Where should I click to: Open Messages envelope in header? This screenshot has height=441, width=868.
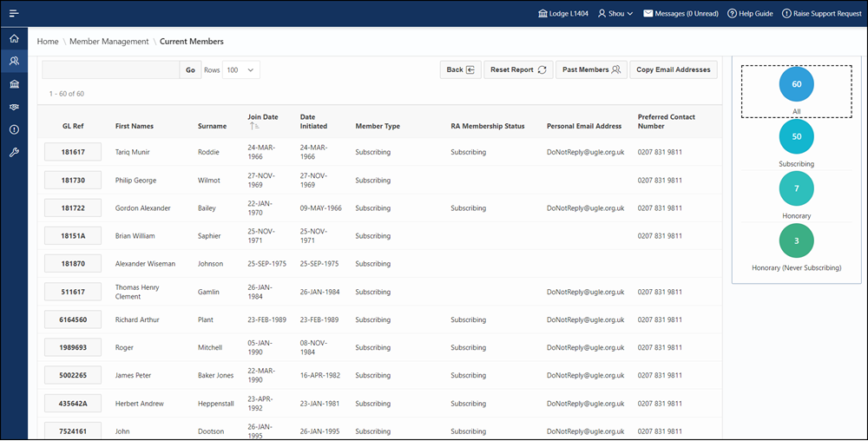point(681,14)
